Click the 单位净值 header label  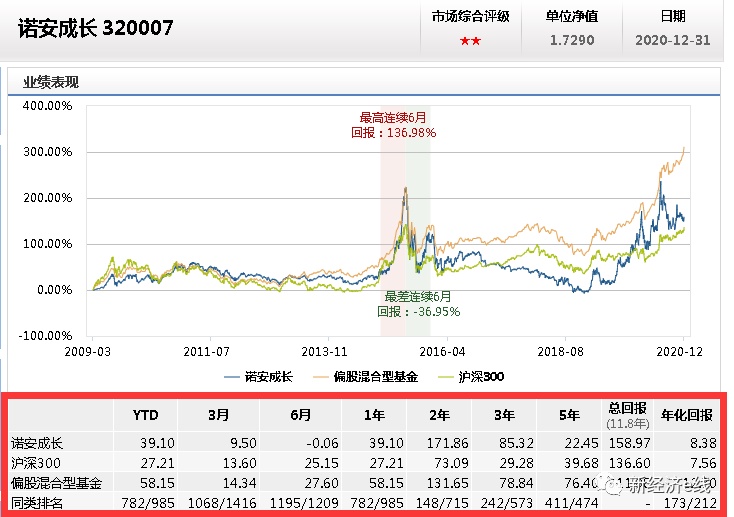tap(572, 17)
